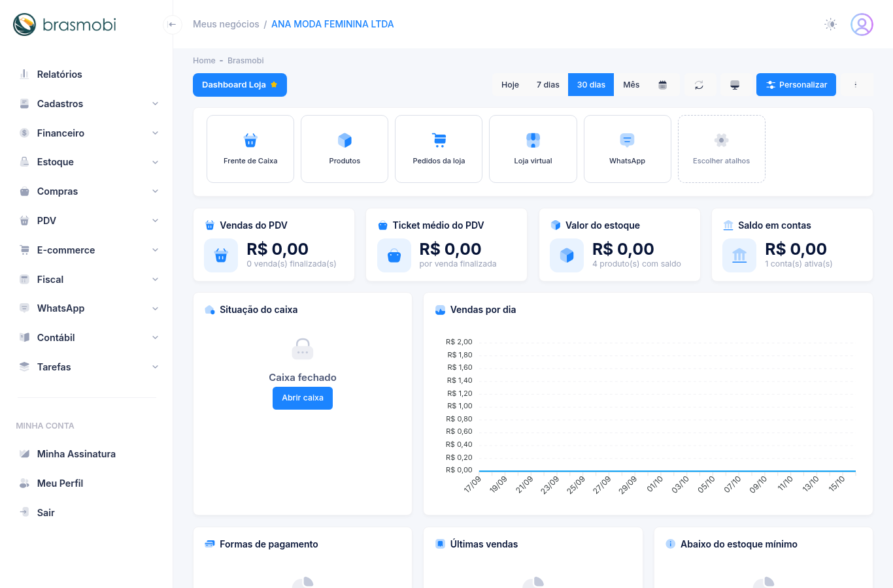
Task: Open the calendar date picker icon
Action: [662, 85]
